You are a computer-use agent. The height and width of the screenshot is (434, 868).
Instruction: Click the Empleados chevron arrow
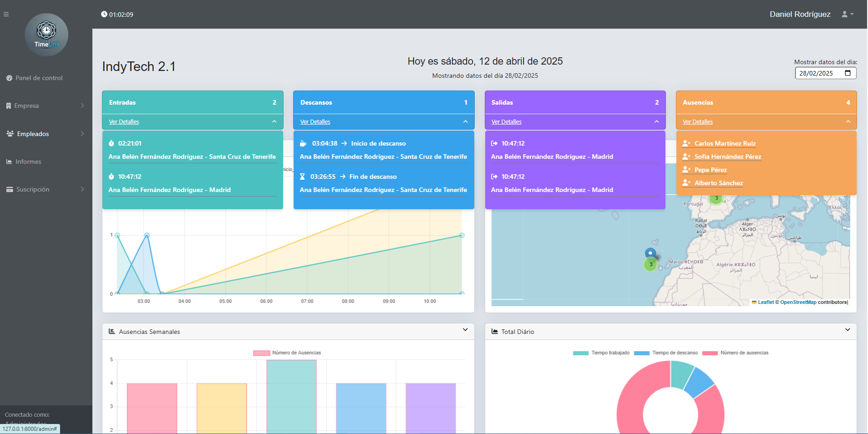(x=82, y=134)
